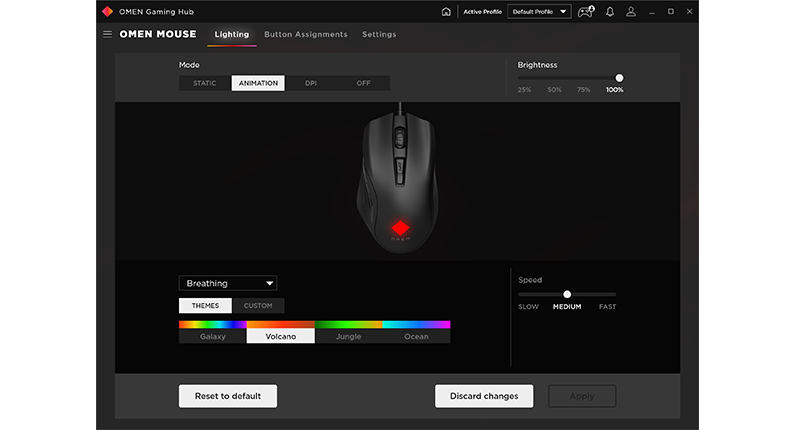This screenshot has width=795, height=430.
Task: Click the OMEN red diamond logo
Action: [x=107, y=12]
